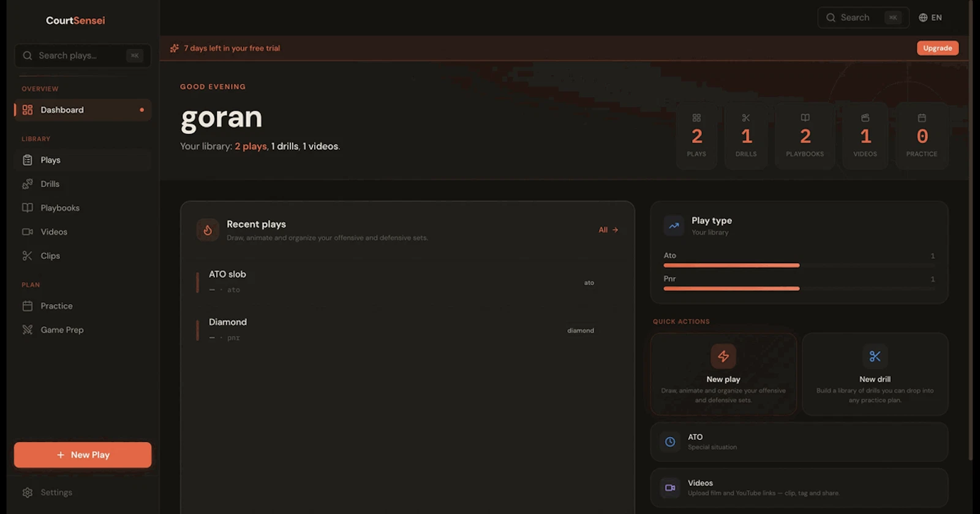Click the 7 days left trial text

[232, 48]
